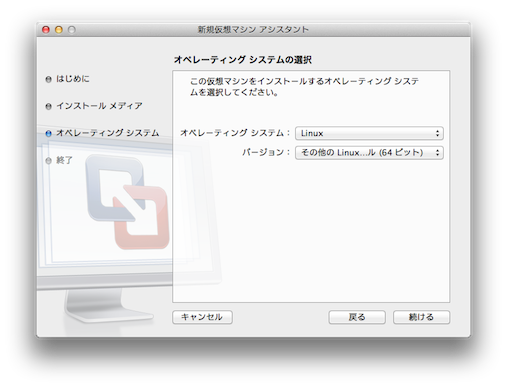Click the blue オペレーティング システム step bullet

coord(49,133)
